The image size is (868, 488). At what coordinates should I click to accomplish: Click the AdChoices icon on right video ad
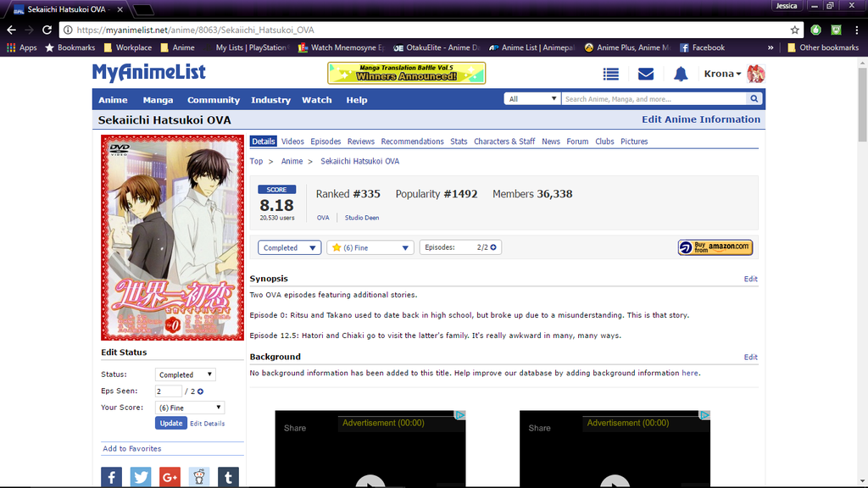tap(704, 415)
